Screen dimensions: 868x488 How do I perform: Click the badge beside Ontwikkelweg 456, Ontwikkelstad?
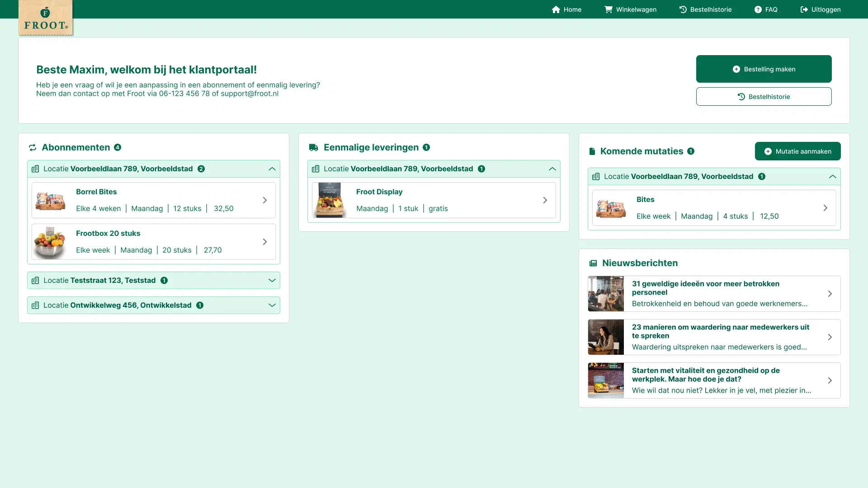[x=200, y=305]
